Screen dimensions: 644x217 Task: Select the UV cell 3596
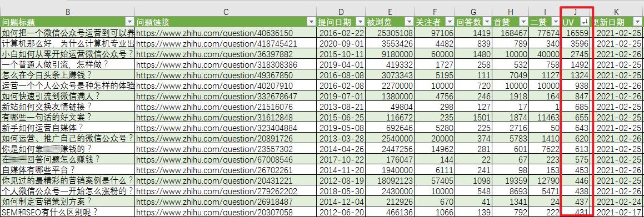(576, 43)
